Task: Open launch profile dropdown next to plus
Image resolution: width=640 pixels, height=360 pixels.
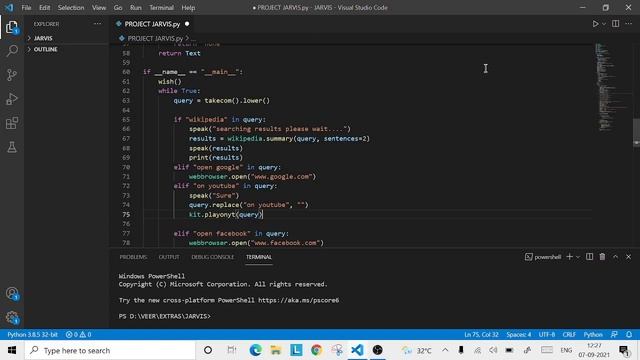Action: pyautogui.click(x=578, y=257)
